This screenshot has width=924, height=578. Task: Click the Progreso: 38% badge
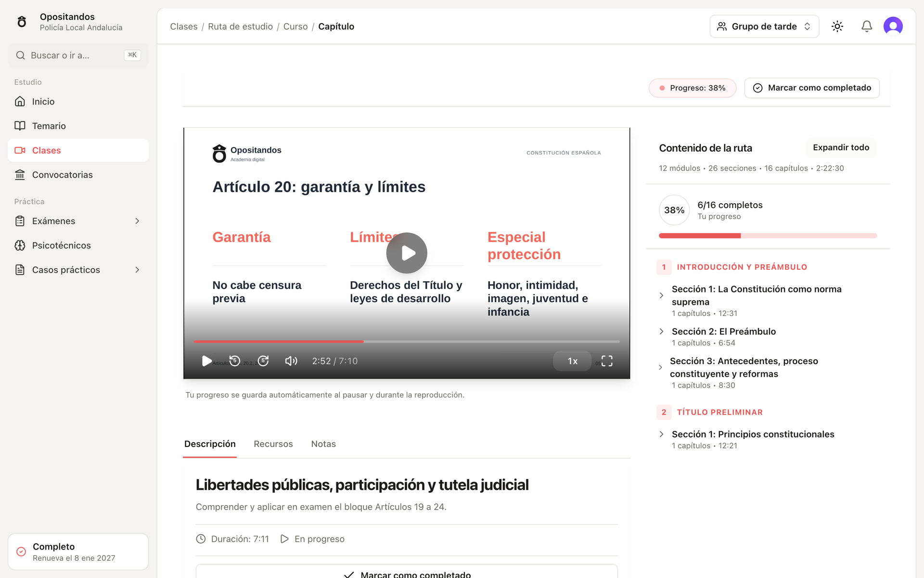[x=693, y=88]
